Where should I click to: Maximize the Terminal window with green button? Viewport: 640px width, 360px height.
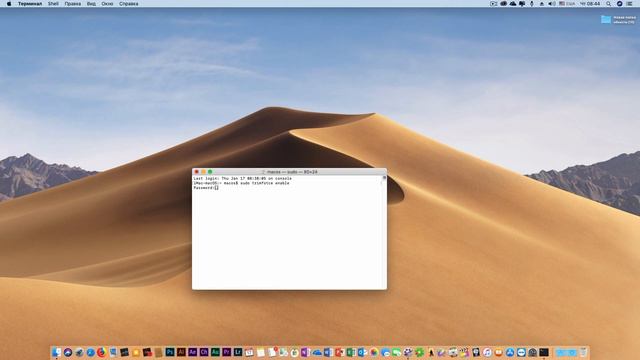210,172
